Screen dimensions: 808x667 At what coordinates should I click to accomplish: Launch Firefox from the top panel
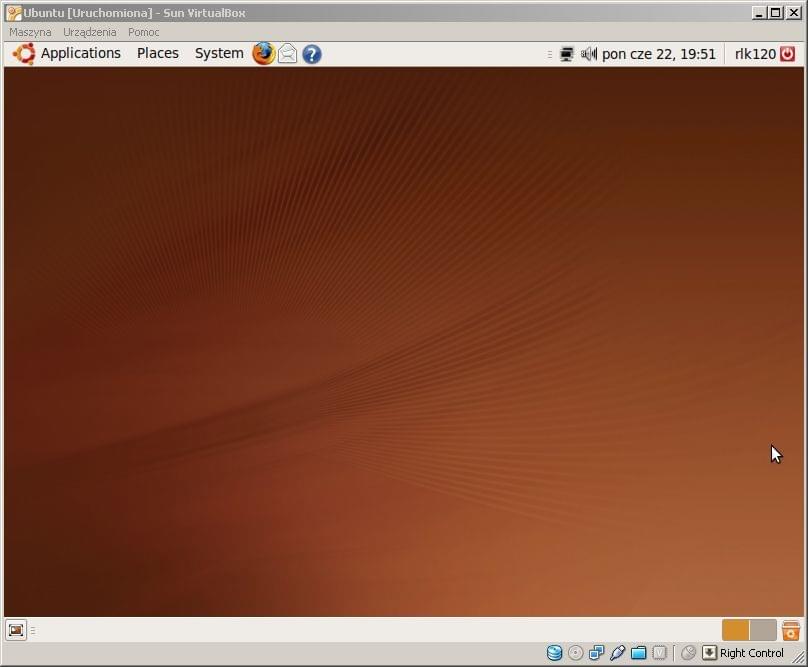pyautogui.click(x=263, y=54)
